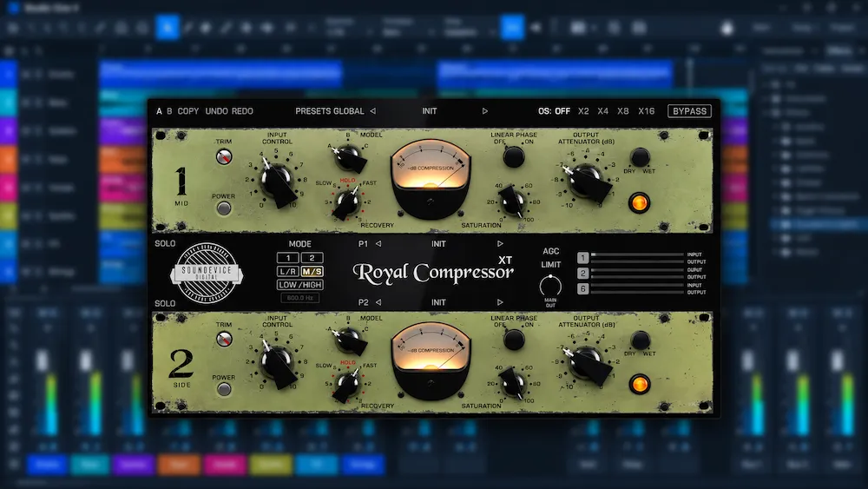Click P1 previous preset arrow
This screenshot has height=489, width=868.
click(x=378, y=244)
